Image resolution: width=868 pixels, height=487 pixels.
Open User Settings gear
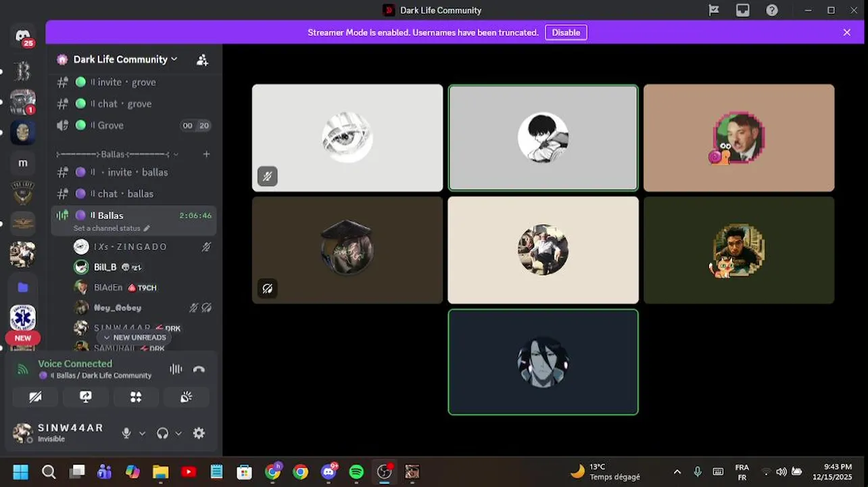click(x=199, y=434)
